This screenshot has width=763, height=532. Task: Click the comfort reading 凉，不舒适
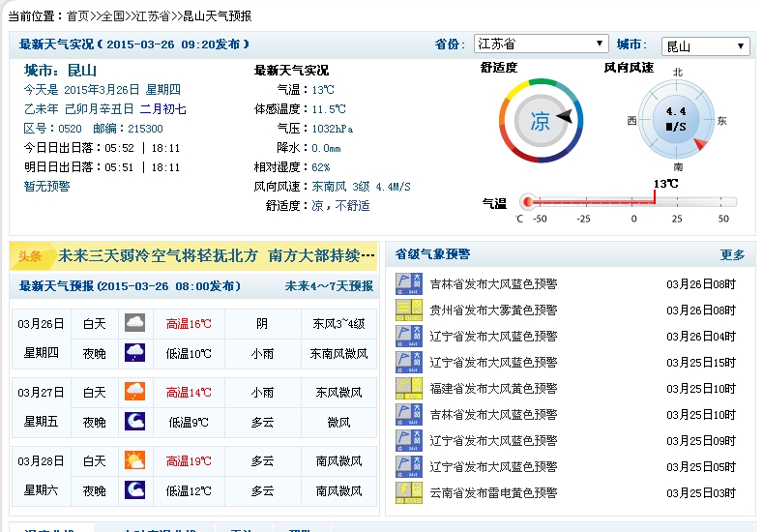coord(340,206)
